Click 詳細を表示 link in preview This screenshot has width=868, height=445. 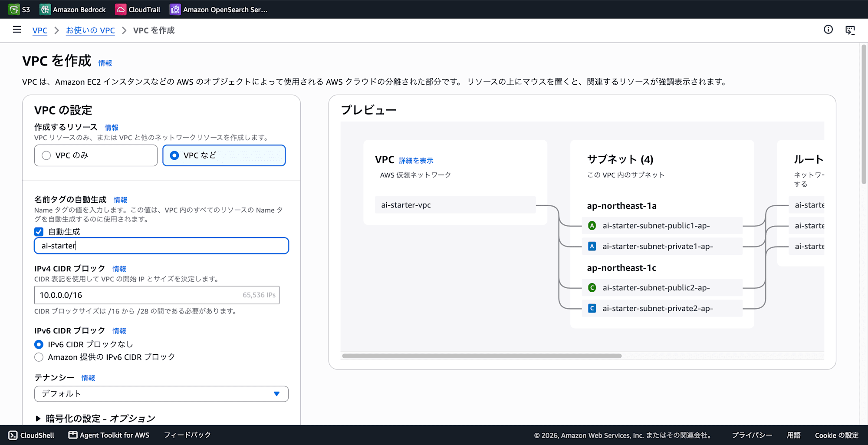coord(416,161)
